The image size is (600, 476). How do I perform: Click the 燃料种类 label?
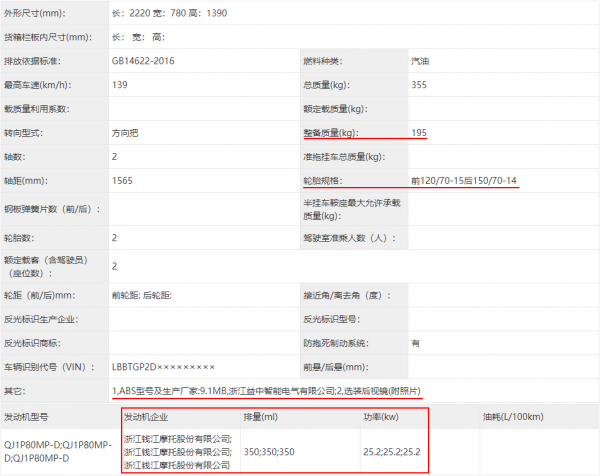pyautogui.click(x=323, y=61)
